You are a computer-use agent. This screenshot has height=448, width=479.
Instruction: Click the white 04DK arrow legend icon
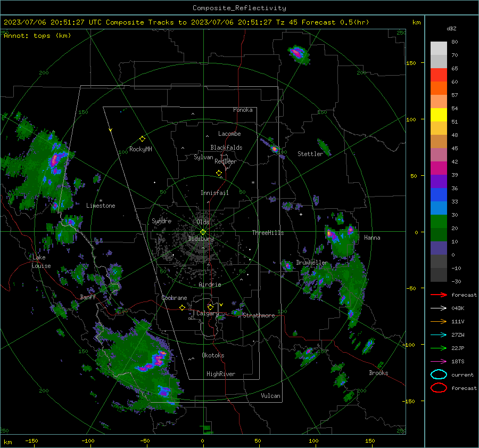coord(439,308)
